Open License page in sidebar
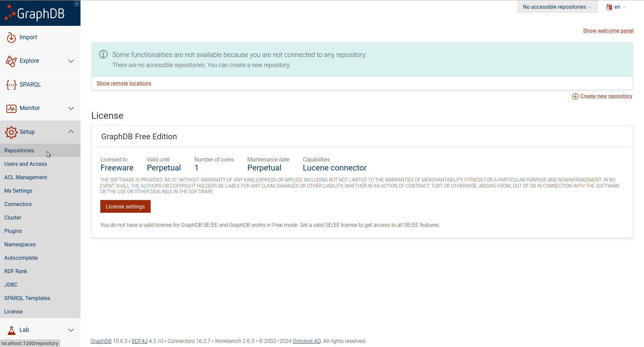This screenshot has width=644, height=347. (40, 311)
